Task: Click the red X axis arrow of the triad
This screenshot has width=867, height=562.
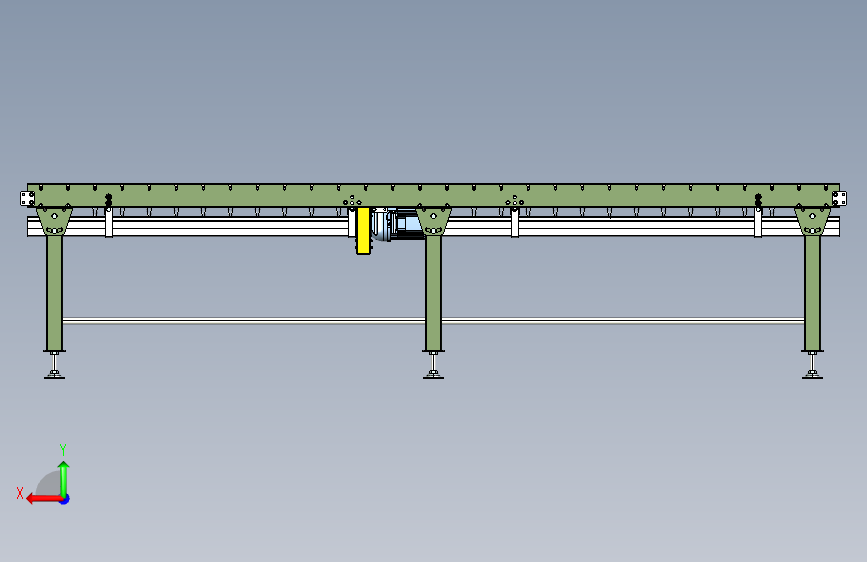Action: pyautogui.click(x=43, y=499)
